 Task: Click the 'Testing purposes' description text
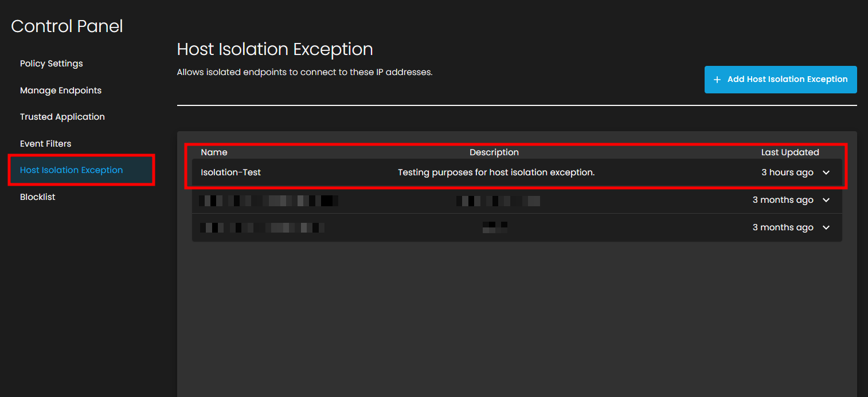tap(496, 172)
